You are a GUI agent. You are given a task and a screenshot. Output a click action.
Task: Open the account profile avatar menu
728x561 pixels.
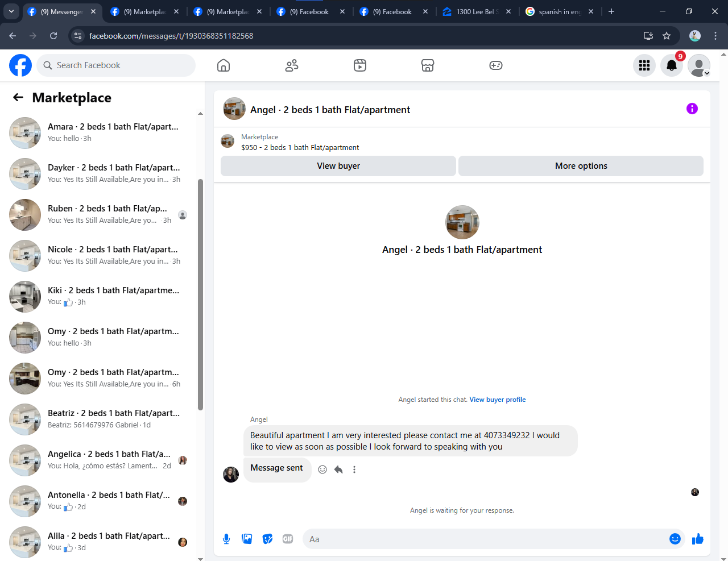pos(699,65)
